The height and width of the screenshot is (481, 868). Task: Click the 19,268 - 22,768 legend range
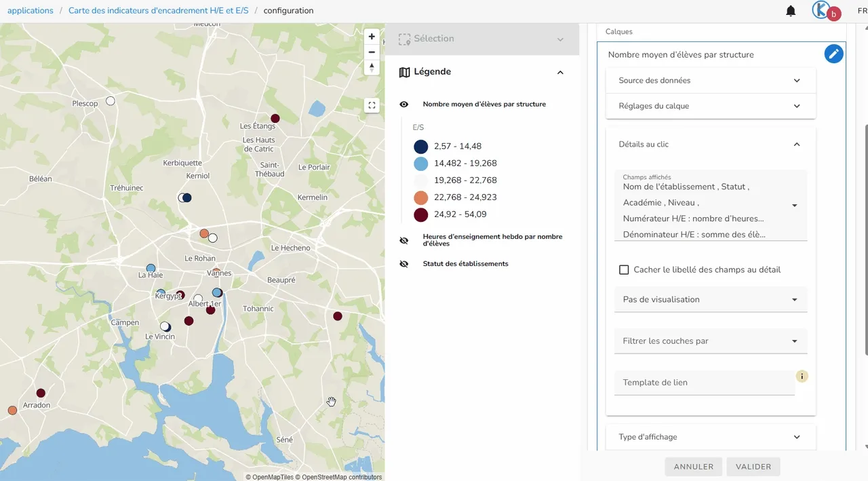[465, 180]
